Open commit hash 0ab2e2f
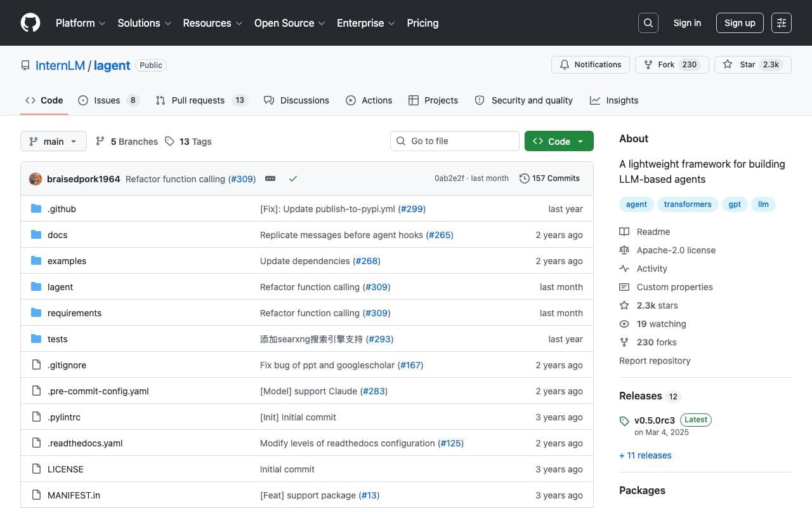This screenshot has width=812, height=508. point(449,178)
